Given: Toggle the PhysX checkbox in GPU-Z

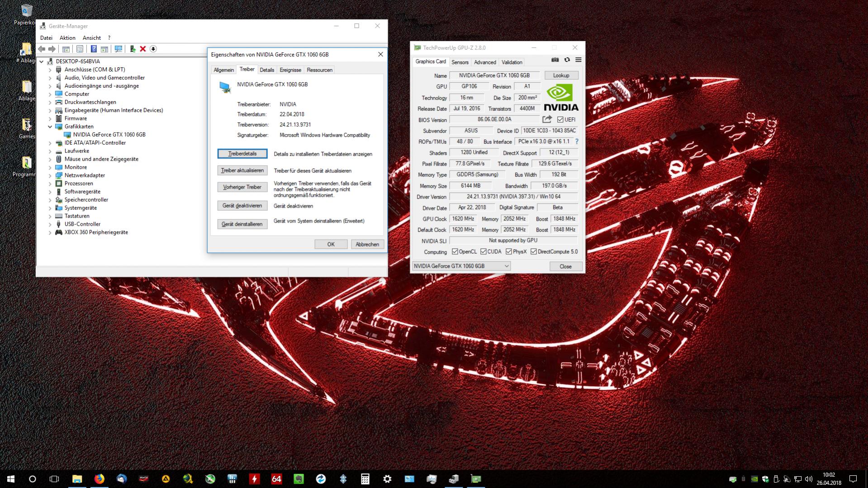Looking at the screenshot, I should pos(509,251).
